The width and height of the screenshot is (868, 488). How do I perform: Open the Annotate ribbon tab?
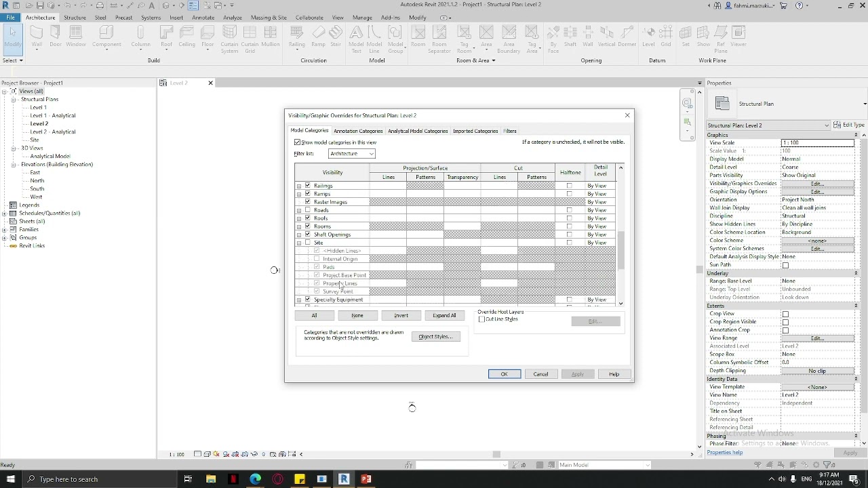pos(203,18)
